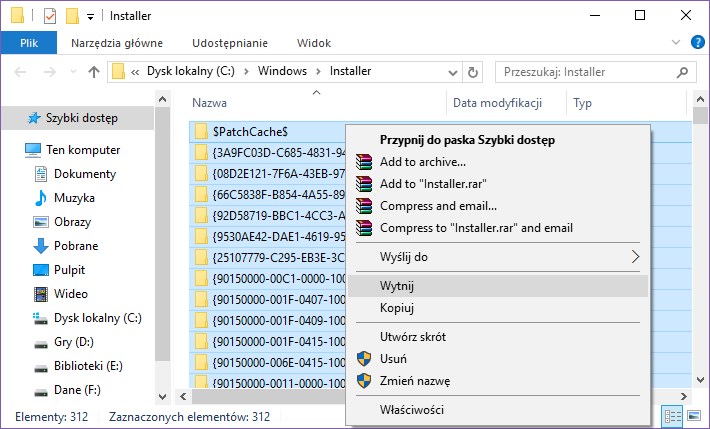710x429 pixels.
Task: Choose Utwórz skrót in context menu
Action: pos(498,337)
